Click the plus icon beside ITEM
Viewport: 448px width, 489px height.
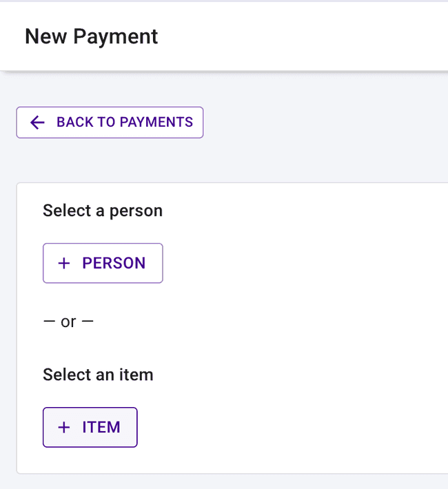64,427
